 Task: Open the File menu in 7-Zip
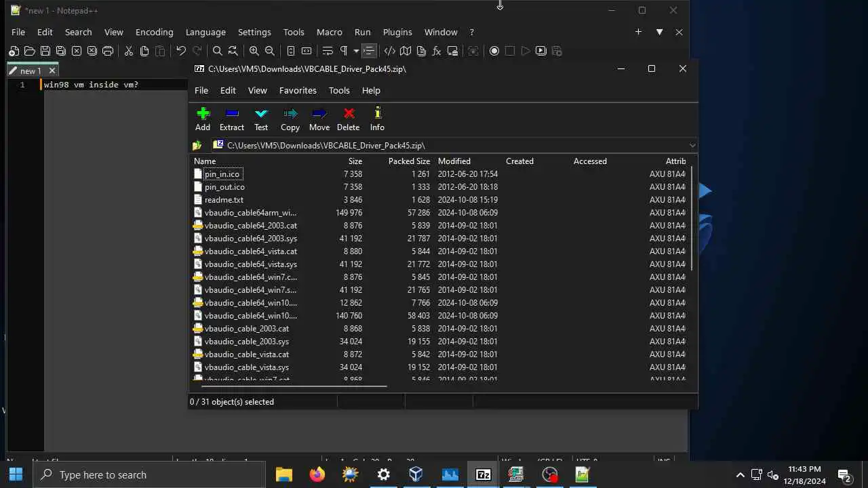tap(201, 90)
